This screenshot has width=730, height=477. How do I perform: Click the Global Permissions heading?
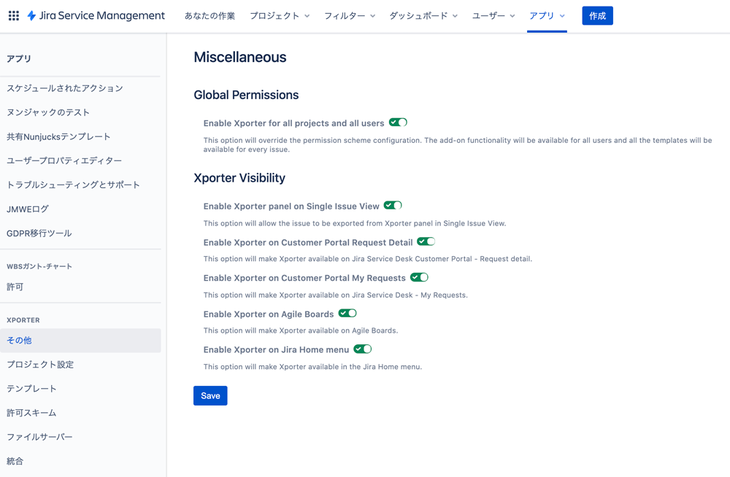246,95
